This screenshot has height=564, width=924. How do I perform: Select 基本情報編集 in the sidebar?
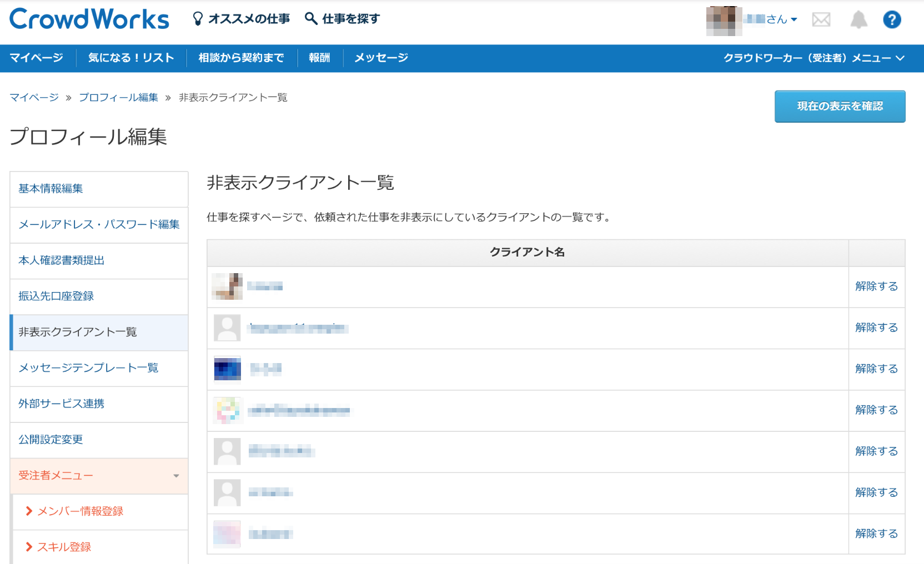[51, 189]
